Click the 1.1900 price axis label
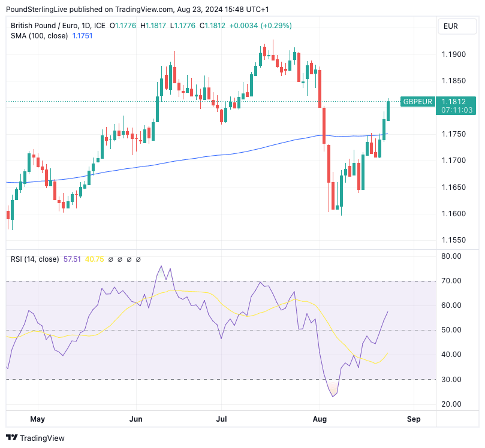This screenshot has width=485, height=448. [453, 55]
